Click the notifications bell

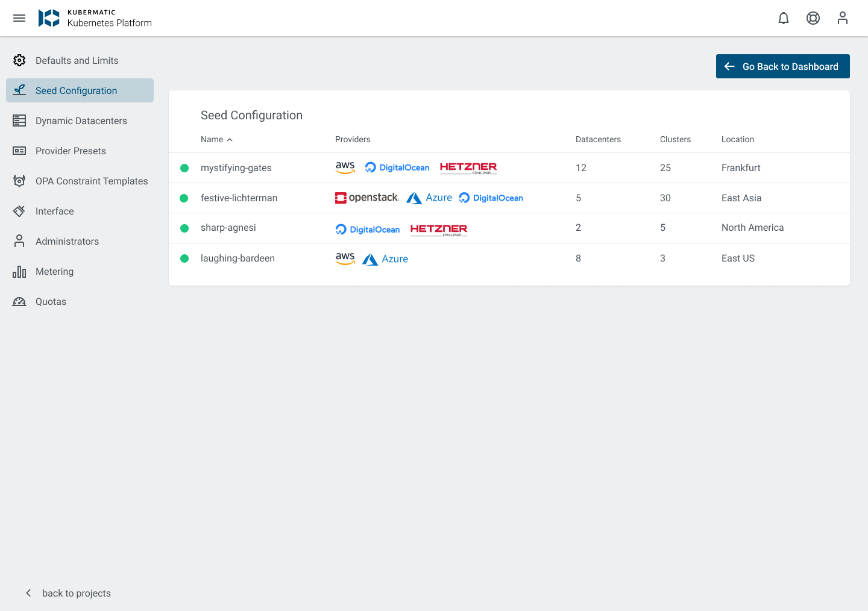[783, 18]
